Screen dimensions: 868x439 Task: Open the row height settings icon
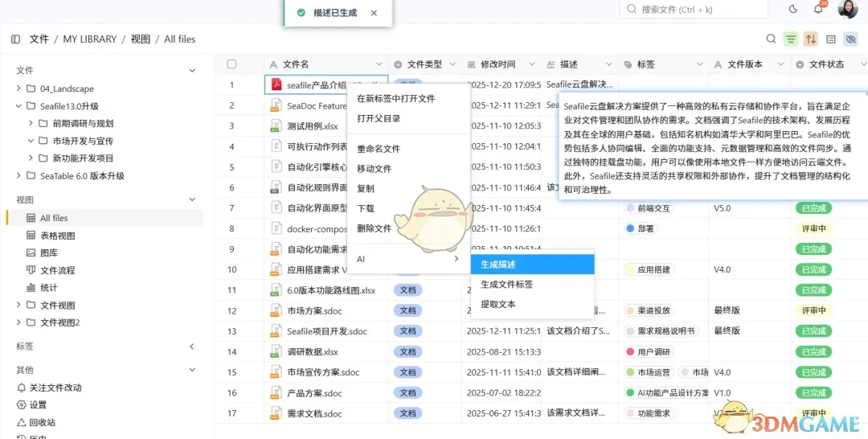click(831, 39)
